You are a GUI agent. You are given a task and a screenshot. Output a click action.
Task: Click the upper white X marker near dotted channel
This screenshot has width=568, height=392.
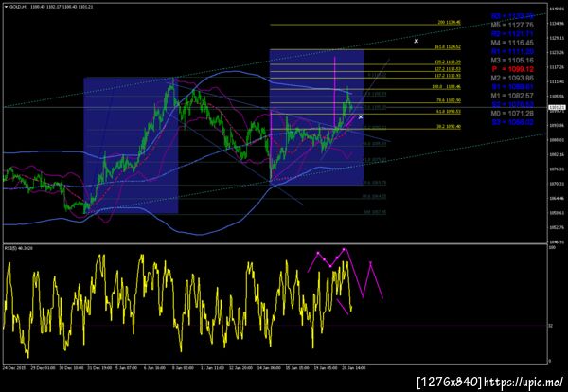[x=417, y=41]
